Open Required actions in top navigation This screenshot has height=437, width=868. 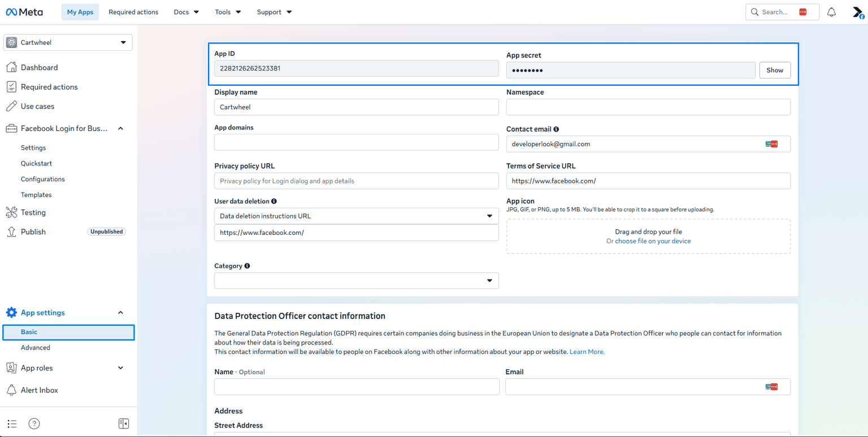tap(133, 12)
